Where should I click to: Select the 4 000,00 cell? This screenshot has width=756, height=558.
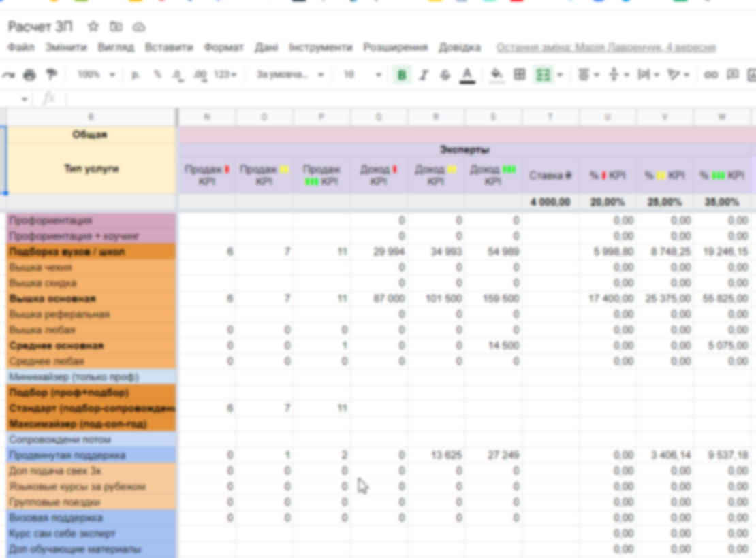point(550,202)
